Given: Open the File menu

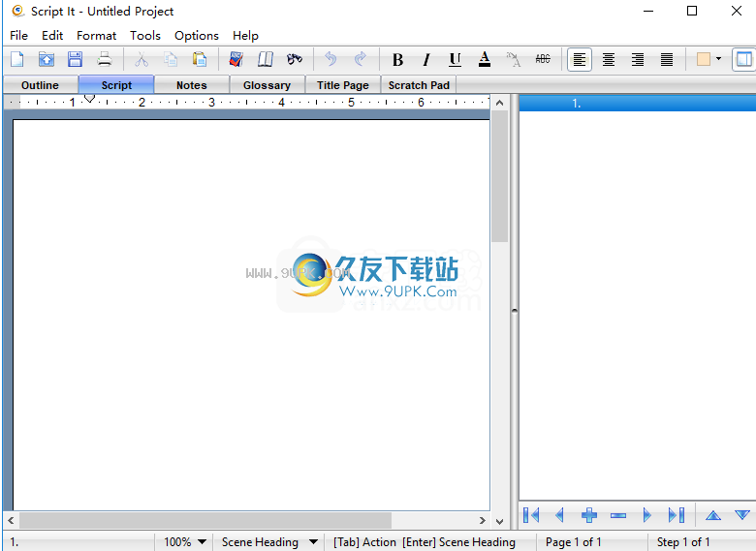Looking at the screenshot, I should [18, 36].
